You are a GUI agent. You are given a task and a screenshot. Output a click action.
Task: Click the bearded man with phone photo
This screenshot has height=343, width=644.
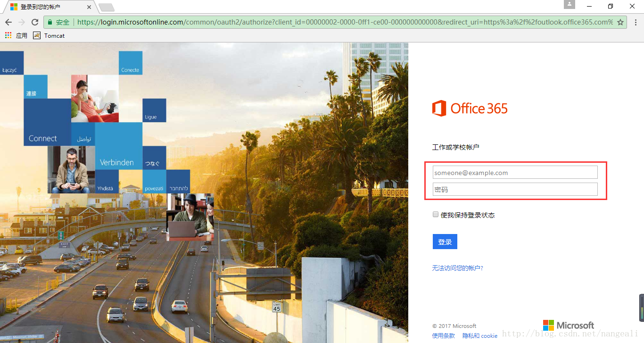(71, 170)
